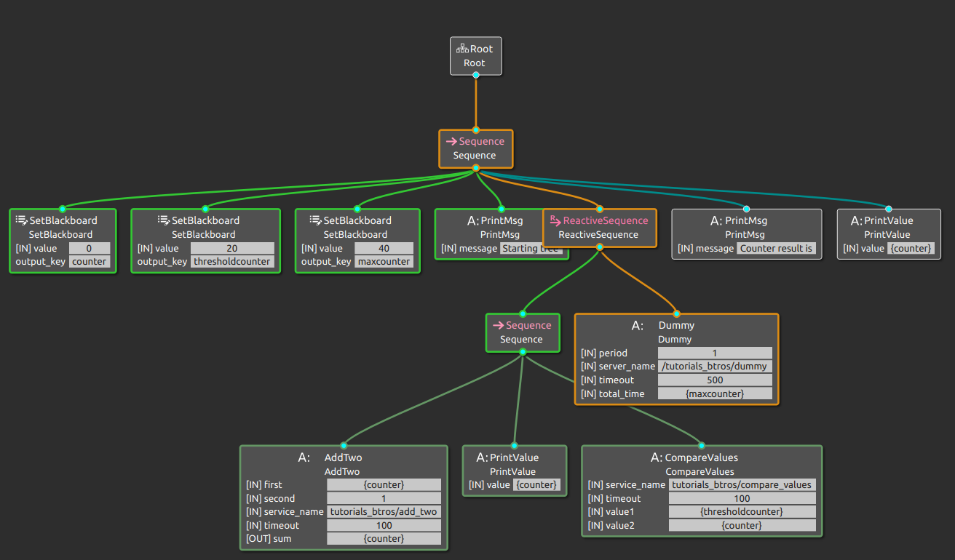
Task: Click the value field containing 0
Action: click(90, 248)
